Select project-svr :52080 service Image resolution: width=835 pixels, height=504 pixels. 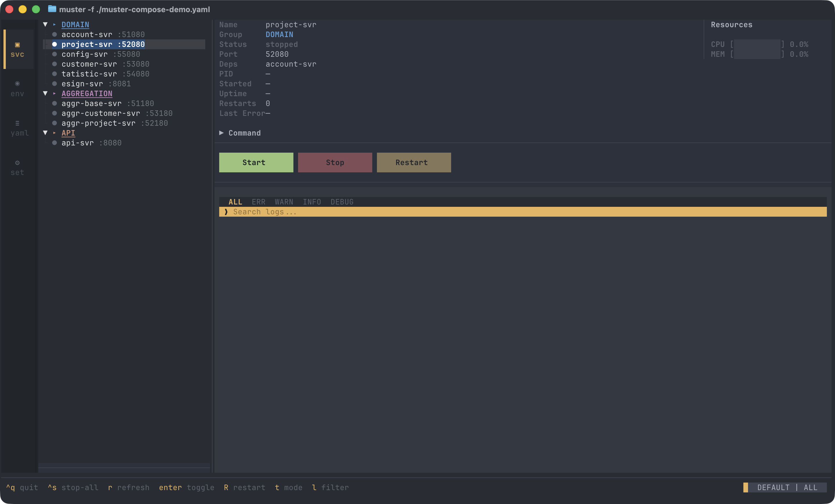[x=103, y=44]
